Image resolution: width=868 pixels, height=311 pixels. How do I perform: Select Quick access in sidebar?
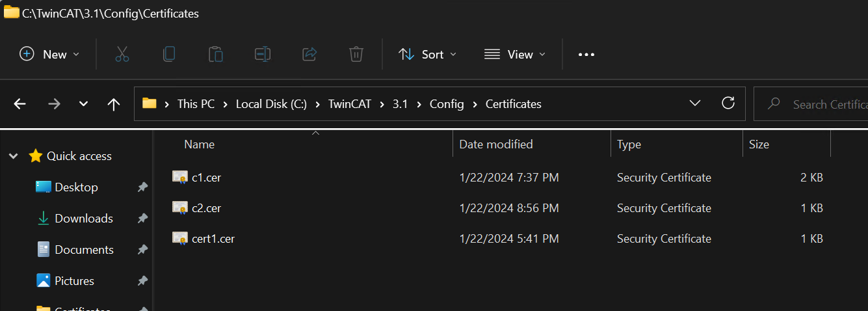click(79, 156)
